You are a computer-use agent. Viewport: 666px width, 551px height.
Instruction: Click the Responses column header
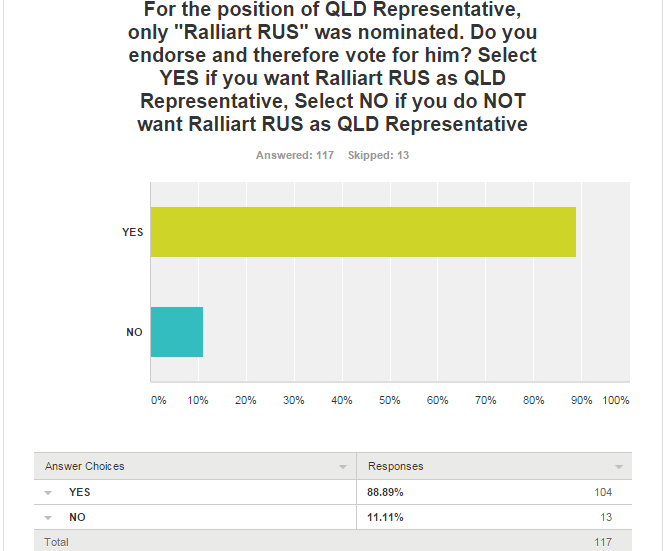(x=395, y=466)
